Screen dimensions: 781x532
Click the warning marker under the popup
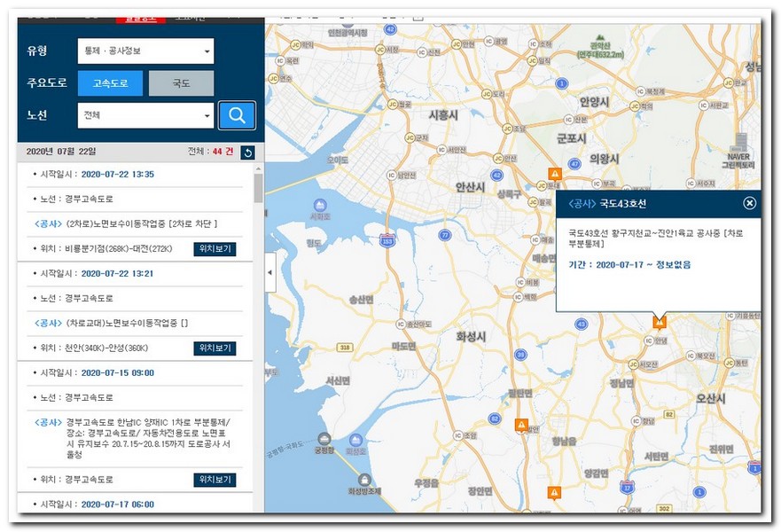coord(659,322)
